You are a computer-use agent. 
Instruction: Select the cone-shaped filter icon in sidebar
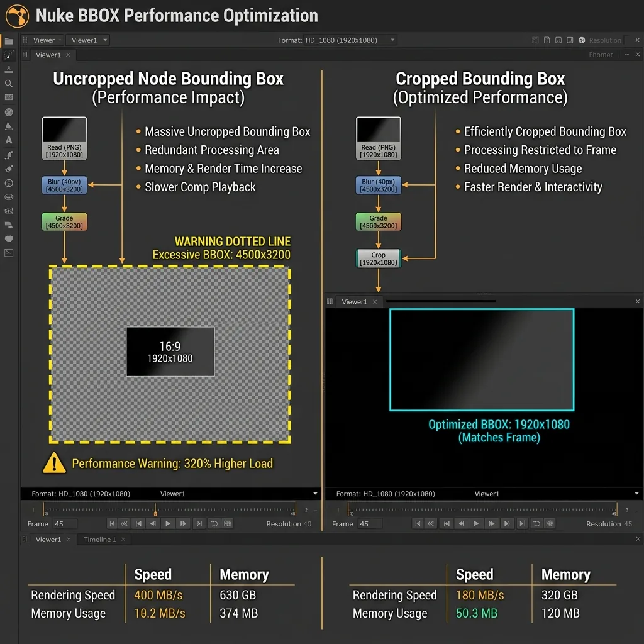coord(9,126)
